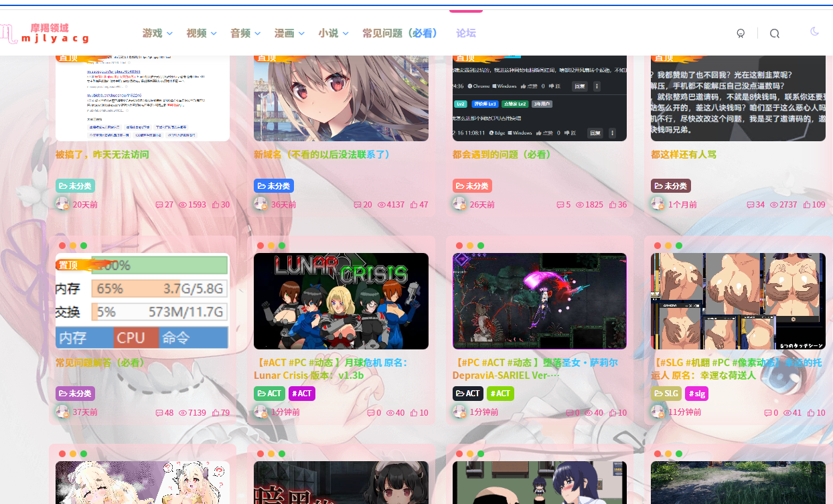Toggle dark mode with the moon icon
This screenshot has height=504, width=833.
click(x=814, y=31)
